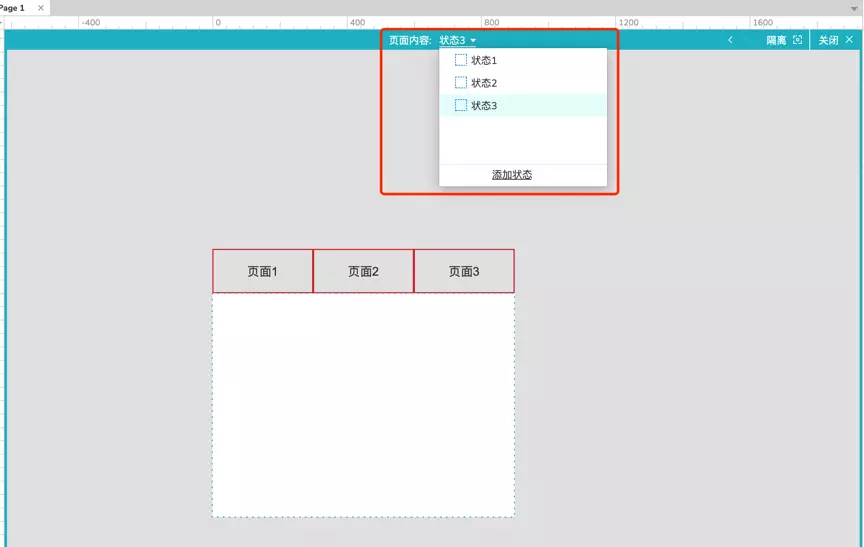Open the 状态3 state dropdown
This screenshot has width=864, height=547.
[457, 40]
